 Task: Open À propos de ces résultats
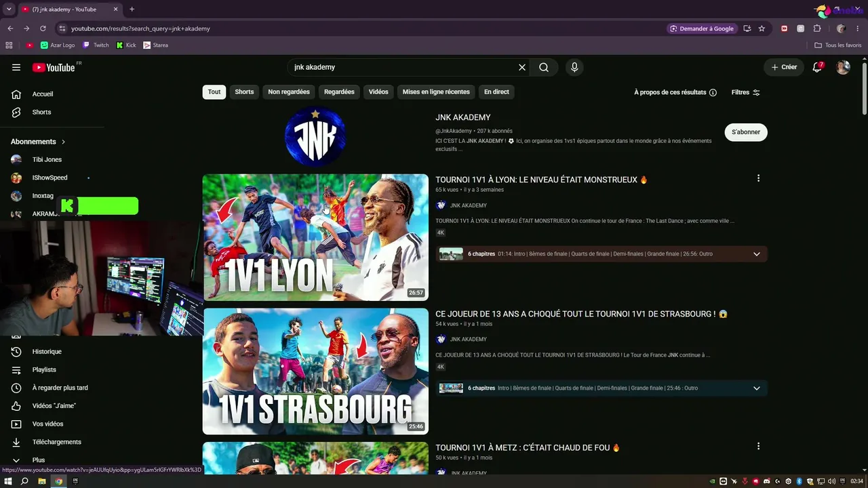pos(675,92)
